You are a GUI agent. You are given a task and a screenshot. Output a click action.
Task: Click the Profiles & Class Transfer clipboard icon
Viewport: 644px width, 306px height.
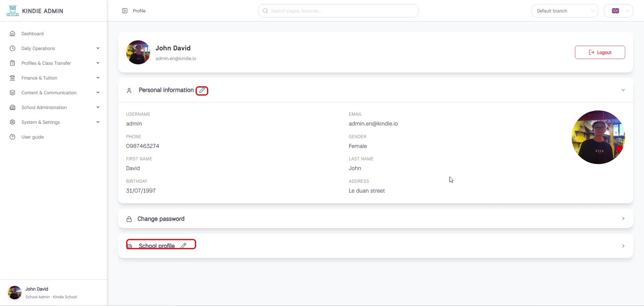click(x=12, y=63)
